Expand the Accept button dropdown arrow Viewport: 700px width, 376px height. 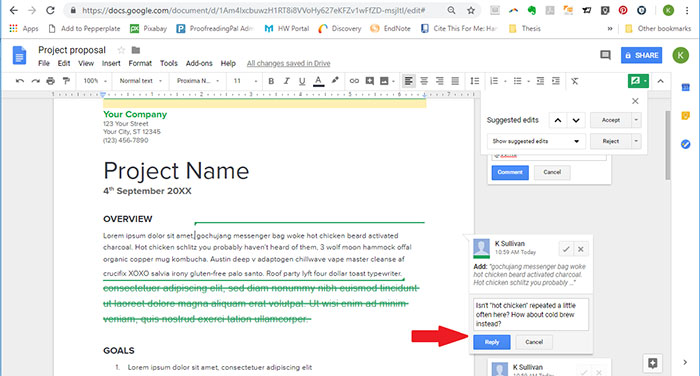click(636, 120)
